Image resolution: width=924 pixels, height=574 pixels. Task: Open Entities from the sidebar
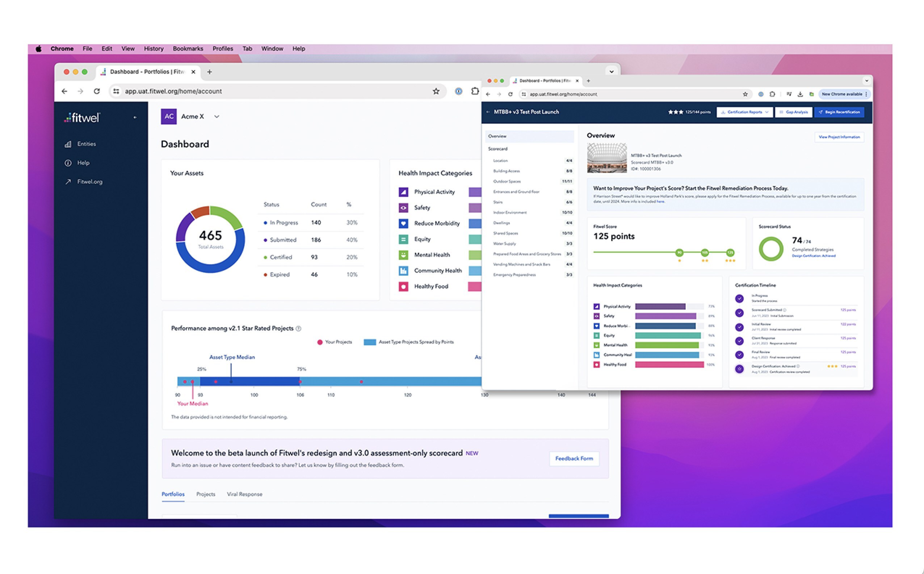point(86,144)
